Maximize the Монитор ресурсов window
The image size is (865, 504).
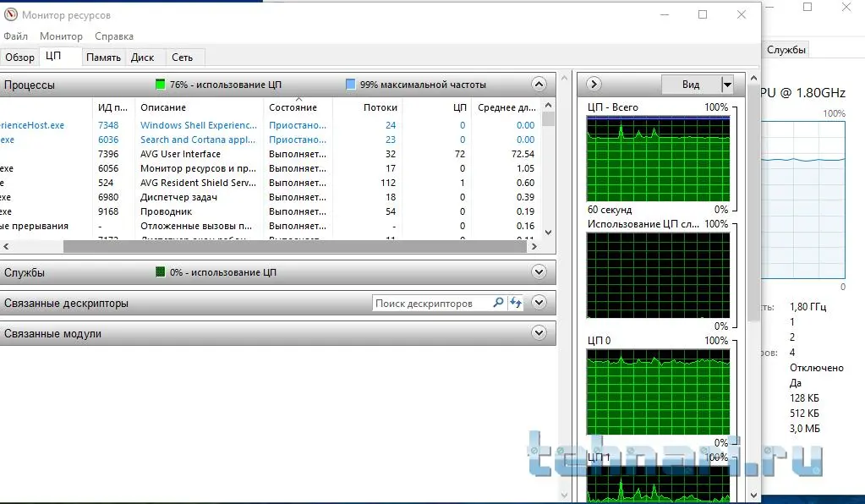[x=703, y=14]
